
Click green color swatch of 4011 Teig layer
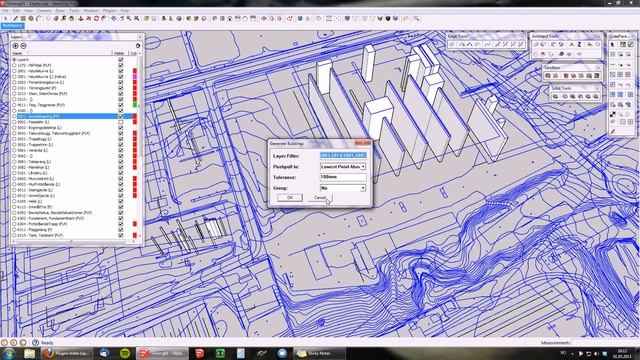(135, 105)
